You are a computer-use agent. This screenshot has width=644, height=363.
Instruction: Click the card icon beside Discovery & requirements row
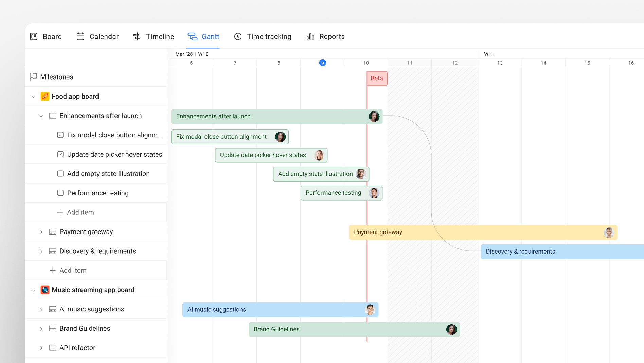[x=53, y=251]
